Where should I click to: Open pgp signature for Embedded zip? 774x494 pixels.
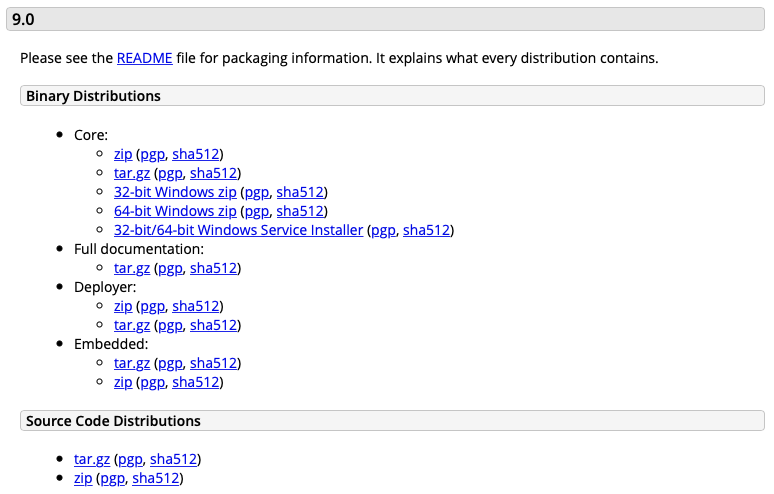point(153,382)
